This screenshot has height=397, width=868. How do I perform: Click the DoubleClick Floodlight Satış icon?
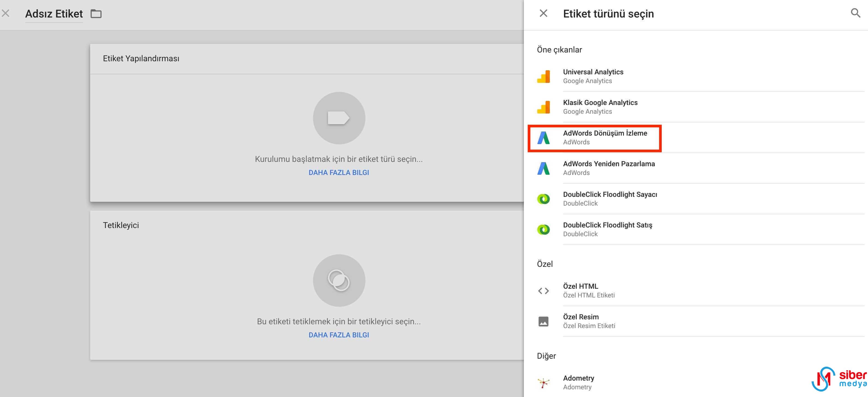point(543,230)
